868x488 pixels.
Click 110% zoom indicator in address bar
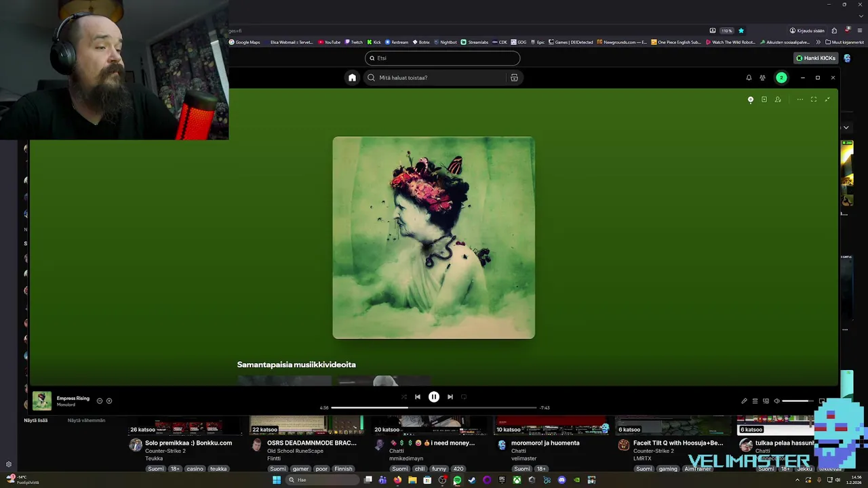pos(727,30)
